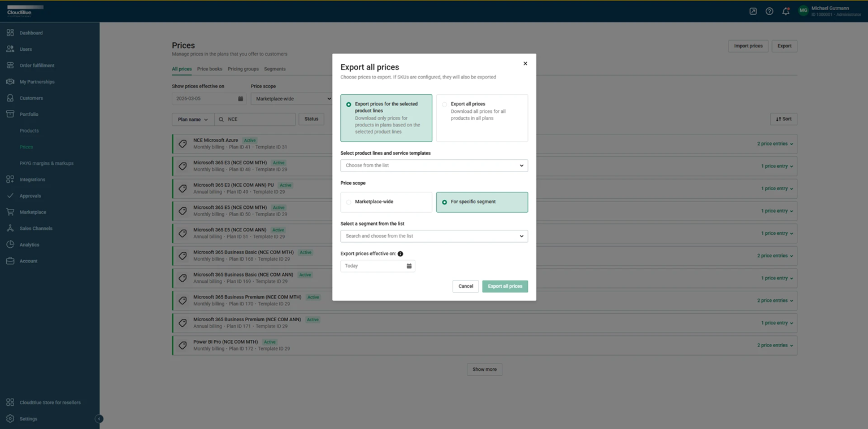Screen dimensions: 868x429
Task: Collapse the sidebar using the arrow icon
Action: click(99, 419)
